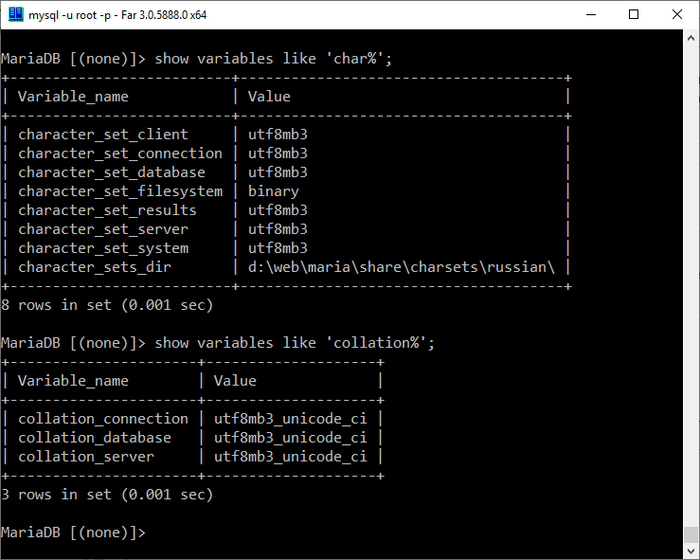Click the '8 rows in set' result line

point(107,305)
